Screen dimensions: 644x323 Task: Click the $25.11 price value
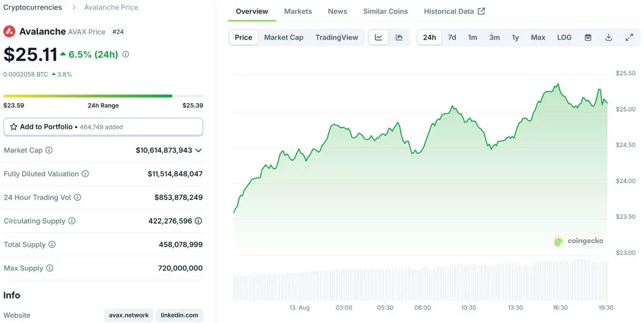coord(31,54)
